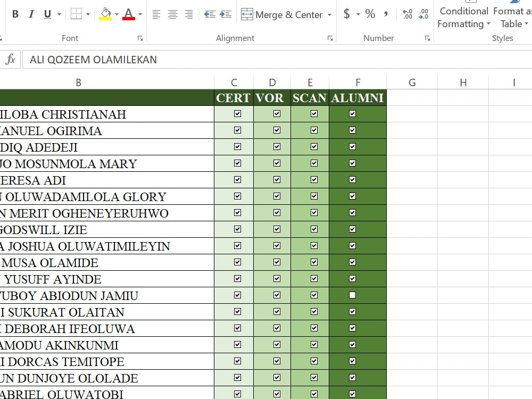This screenshot has height=399, width=532.
Task: Select column G header
Action: coord(412,82)
